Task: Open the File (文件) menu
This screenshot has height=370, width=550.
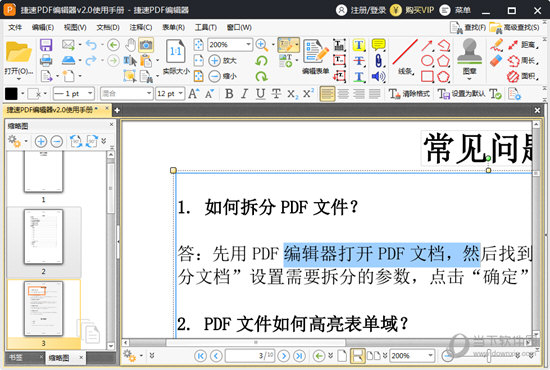Action: (15, 27)
